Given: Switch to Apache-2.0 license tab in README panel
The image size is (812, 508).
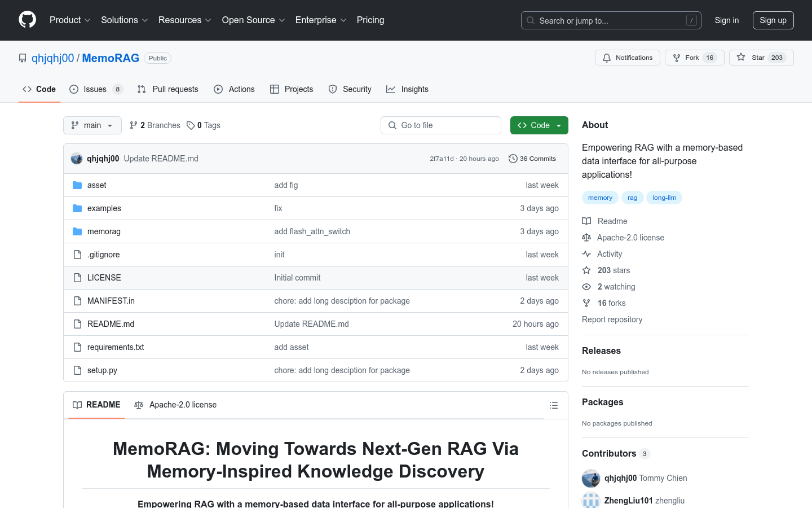Looking at the screenshot, I should (175, 405).
